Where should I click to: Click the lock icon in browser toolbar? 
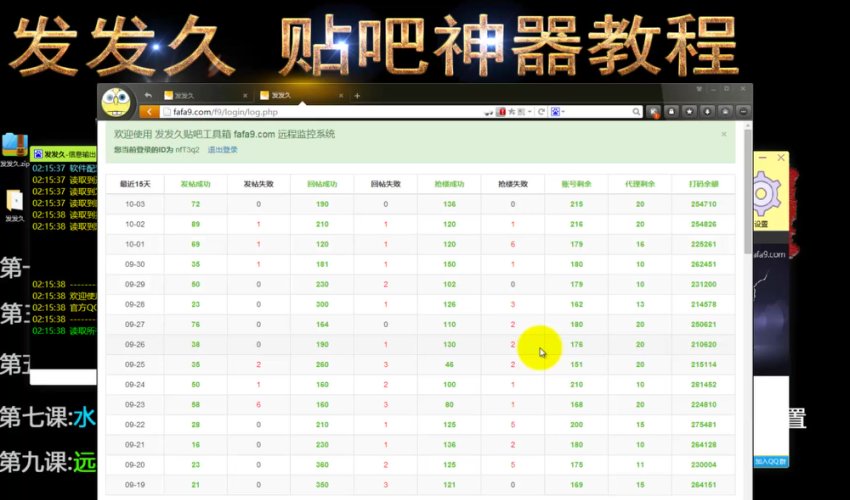pyautogui.click(x=672, y=112)
